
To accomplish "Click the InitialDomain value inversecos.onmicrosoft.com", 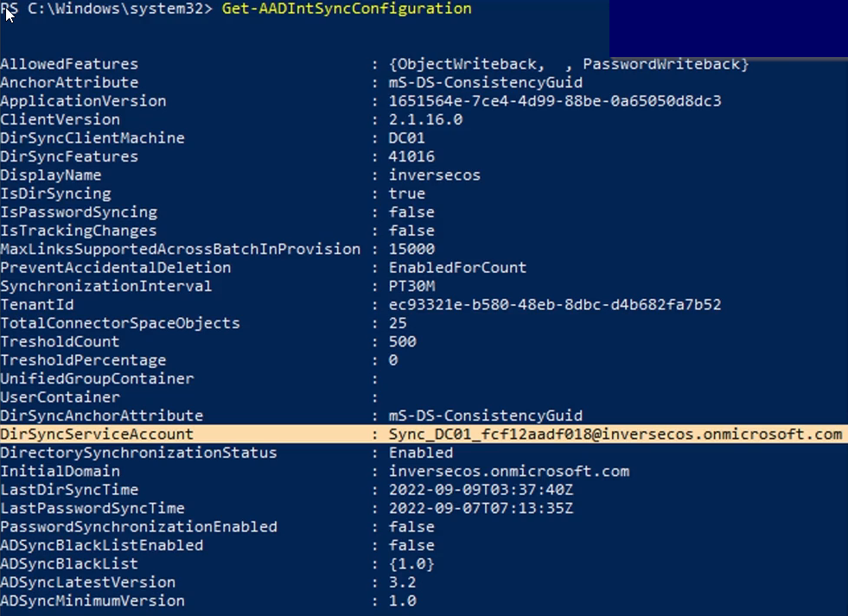I will click(x=508, y=472).
